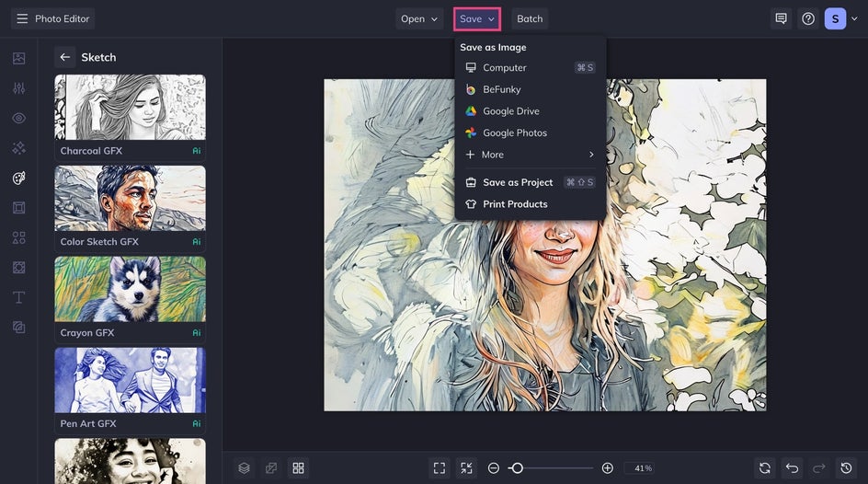Click the reset rotate arrows icon

[x=765, y=468]
